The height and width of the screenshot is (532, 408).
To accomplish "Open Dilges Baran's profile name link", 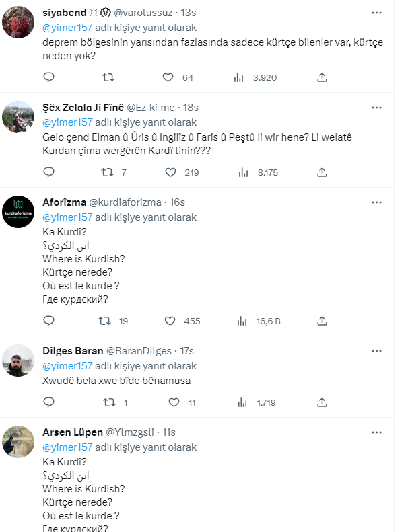I will (73, 351).
